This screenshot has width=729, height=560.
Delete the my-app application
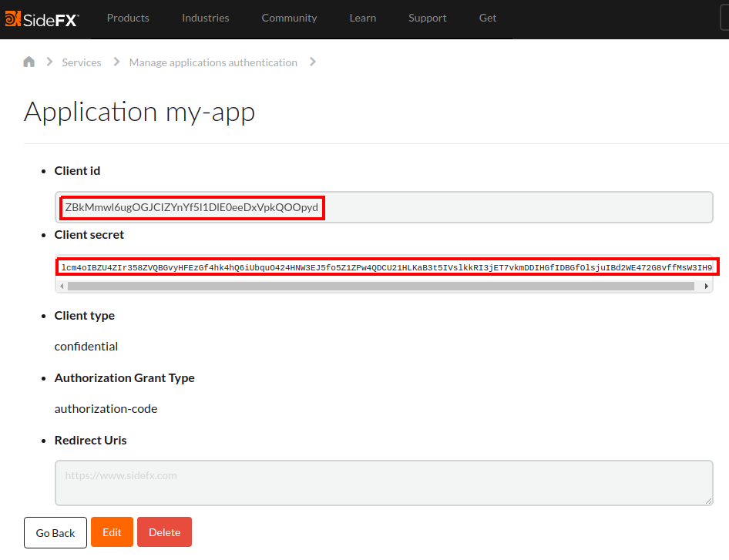(x=164, y=532)
